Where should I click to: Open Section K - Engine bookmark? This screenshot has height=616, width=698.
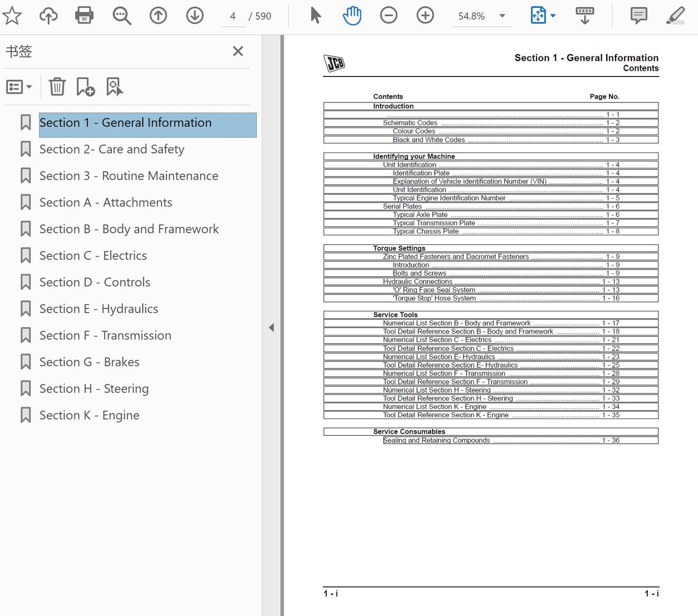point(90,415)
